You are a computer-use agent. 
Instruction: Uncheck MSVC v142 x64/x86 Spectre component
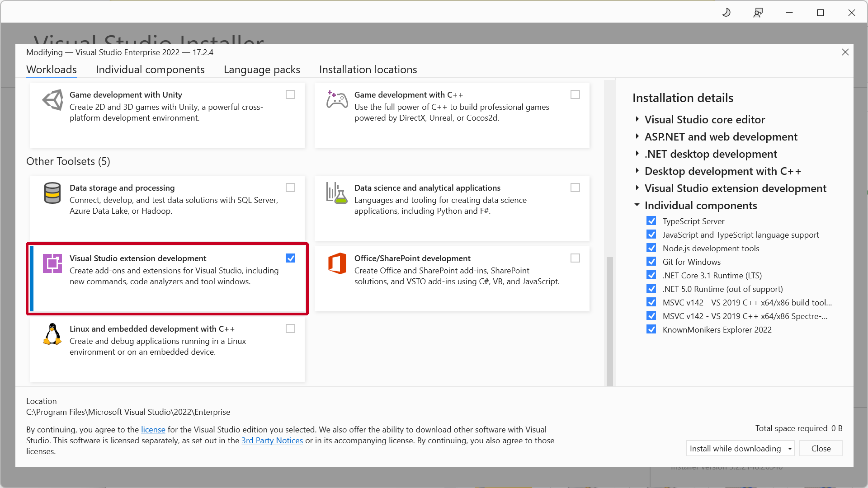pos(651,316)
